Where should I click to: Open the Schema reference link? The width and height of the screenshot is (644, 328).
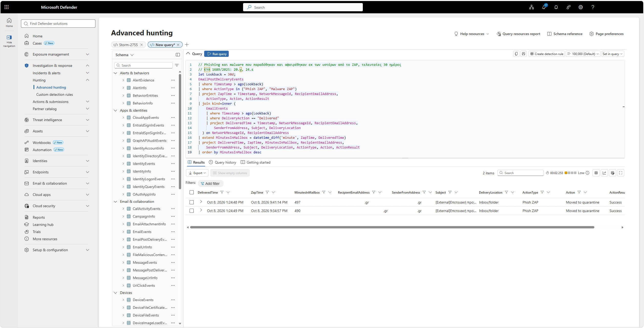click(x=565, y=34)
